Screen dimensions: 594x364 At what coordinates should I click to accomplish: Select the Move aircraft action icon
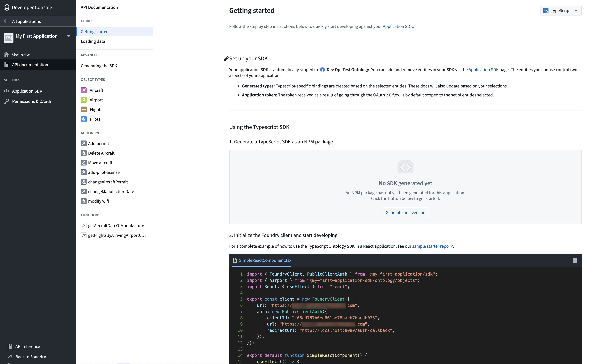tap(84, 162)
